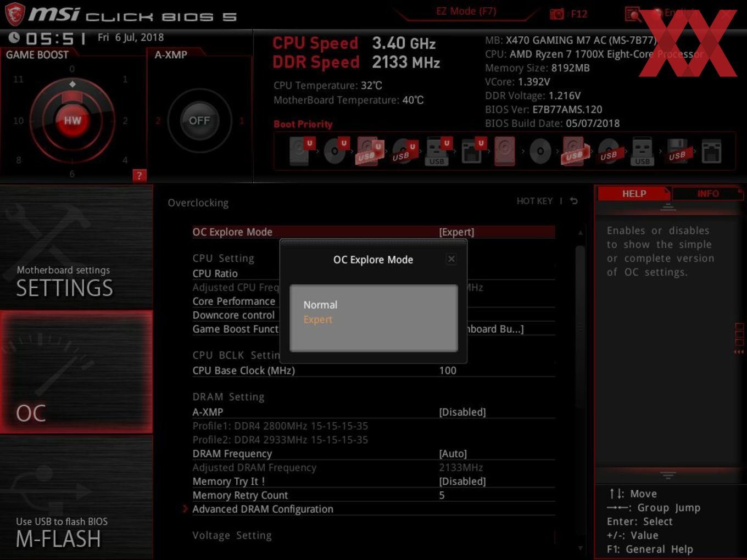This screenshot has height=560, width=747.
Task: Open the OC Explore Mode [Expert] value
Action: point(456,232)
